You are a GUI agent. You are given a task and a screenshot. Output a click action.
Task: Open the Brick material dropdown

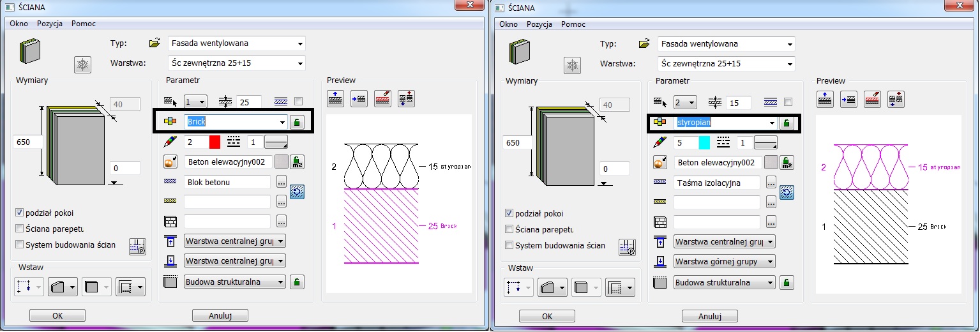282,122
